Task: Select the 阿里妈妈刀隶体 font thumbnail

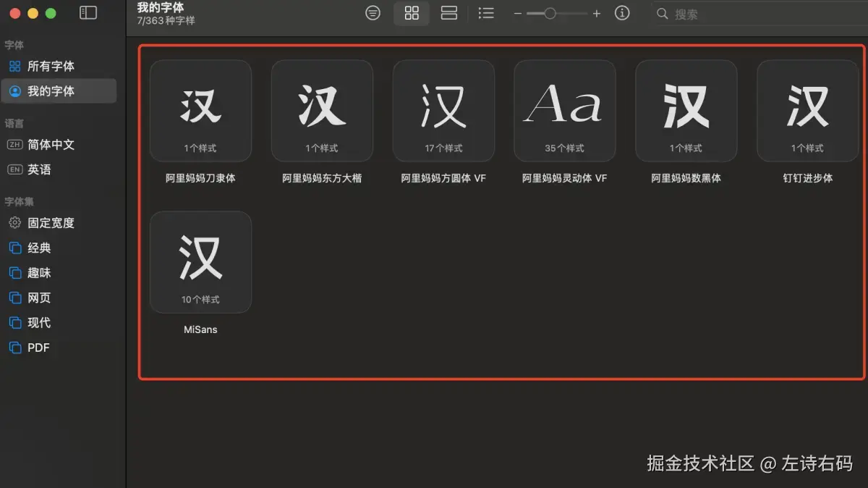Action: (200, 111)
